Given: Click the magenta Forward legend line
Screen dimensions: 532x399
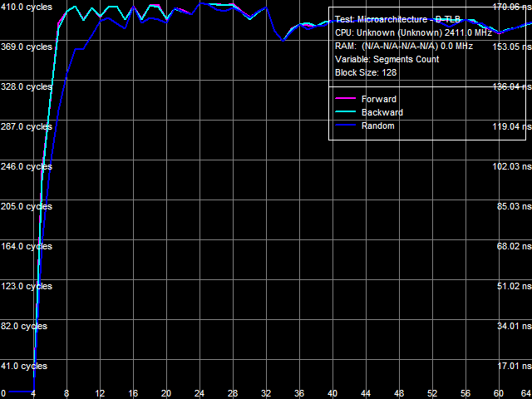Looking at the screenshot, I should (x=347, y=99).
